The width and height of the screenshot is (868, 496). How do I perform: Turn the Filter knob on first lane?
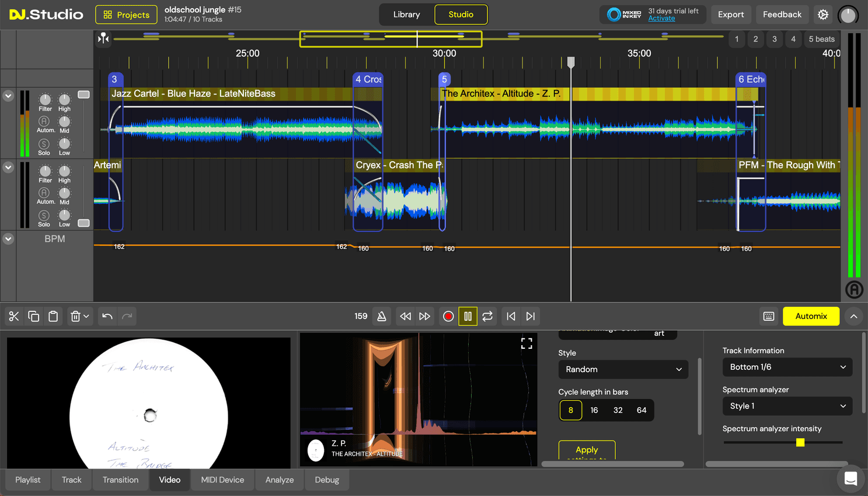point(45,99)
